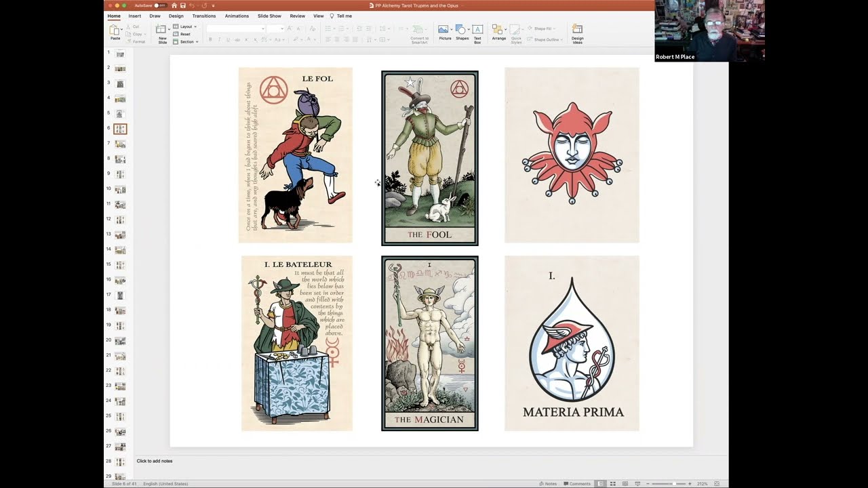
Task: Click the font name combo box
Action: [235, 28]
